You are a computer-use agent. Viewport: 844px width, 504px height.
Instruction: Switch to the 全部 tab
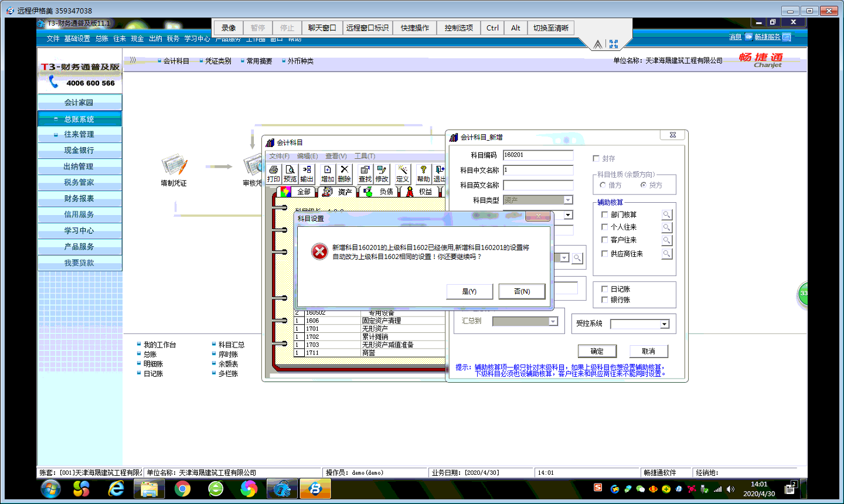click(x=297, y=192)
